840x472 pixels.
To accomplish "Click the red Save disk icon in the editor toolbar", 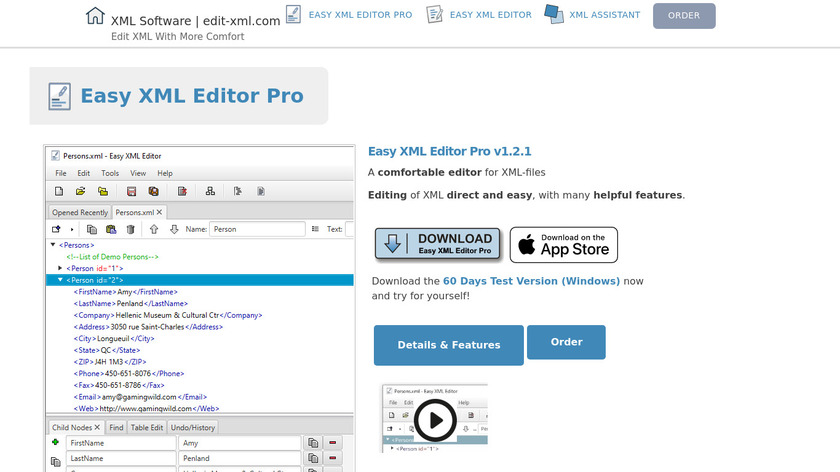I will click(131, 191).
